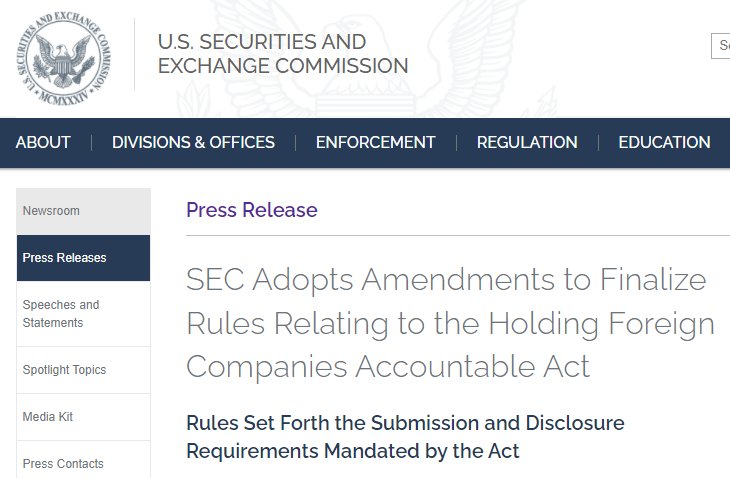Viewport: 730px width, 478px height.
Task: Open the Media Kit sidebar link
Action: pyautogui.click(x=83, y=417)
